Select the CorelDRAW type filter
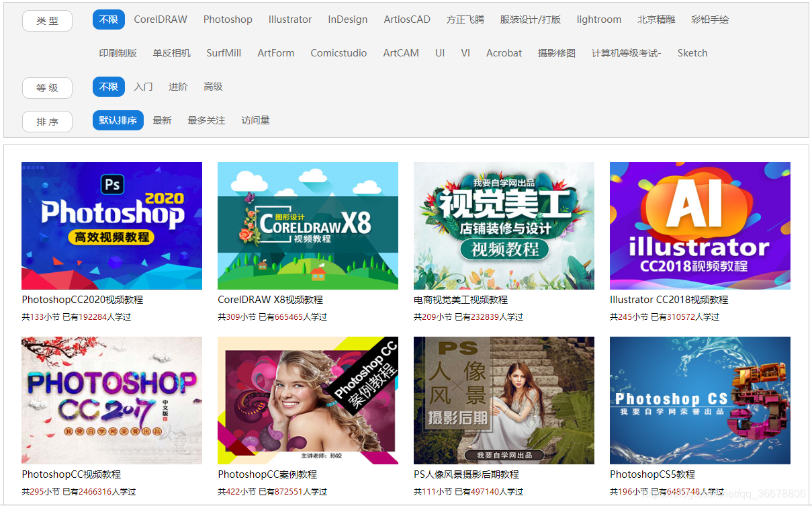 coord(161,19)
